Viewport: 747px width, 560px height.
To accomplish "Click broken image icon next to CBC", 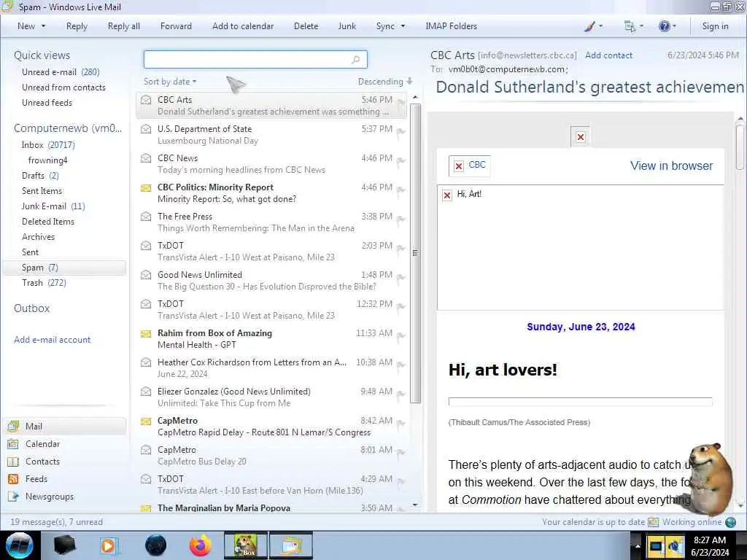I will click(458, 166).
